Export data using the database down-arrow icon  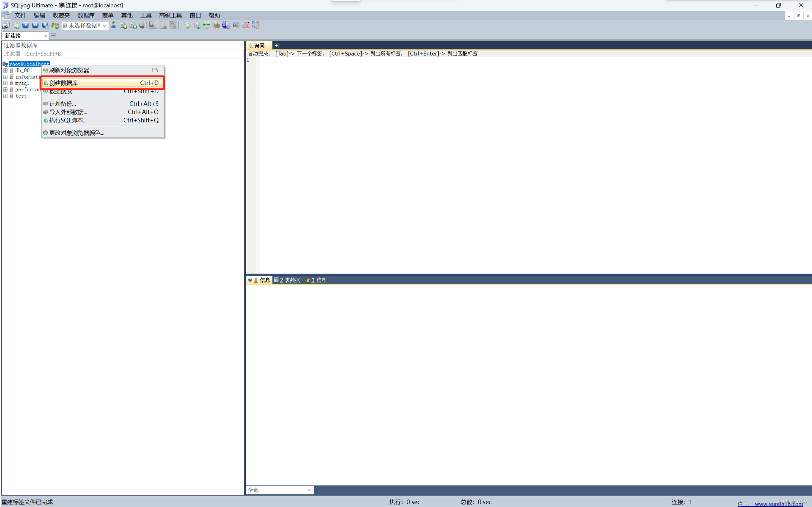coord(123,25)
